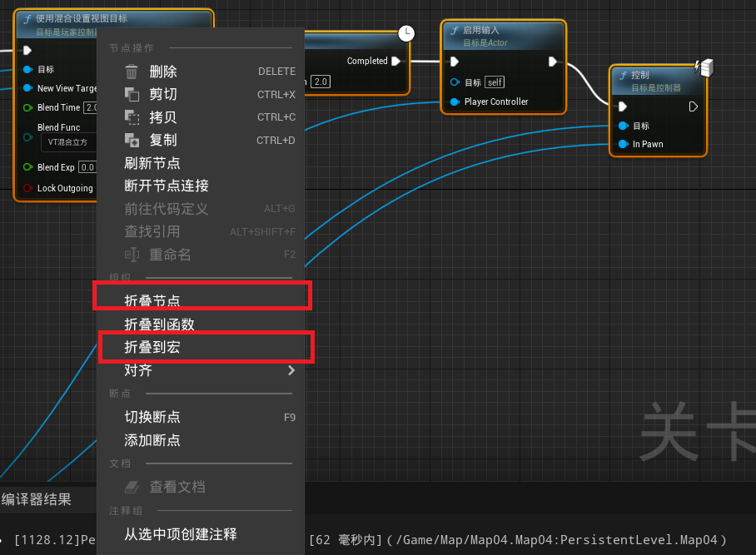Select 复制 in the context menu

click(201, 140)
